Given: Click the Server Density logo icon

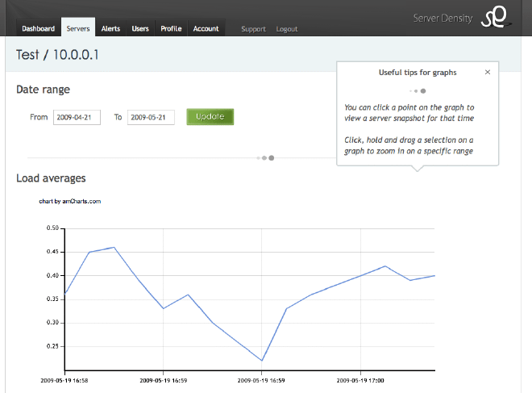Looking at the screenshot, I should click(x=493, y=19).
